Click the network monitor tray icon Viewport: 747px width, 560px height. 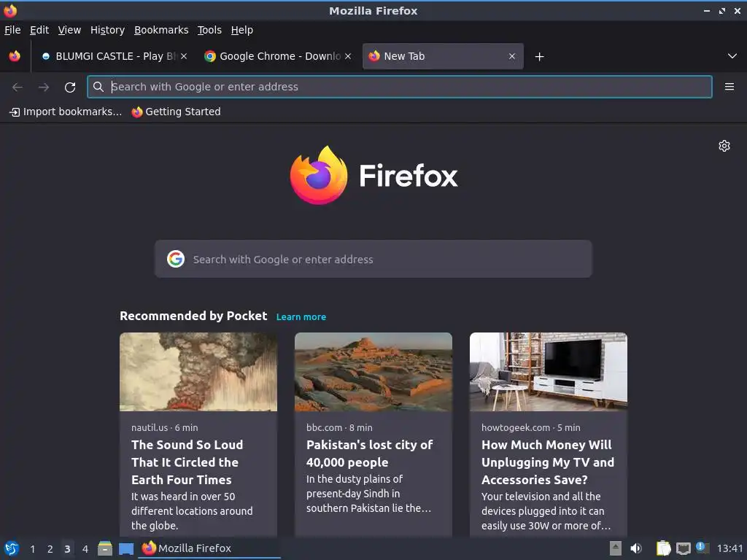683,549
